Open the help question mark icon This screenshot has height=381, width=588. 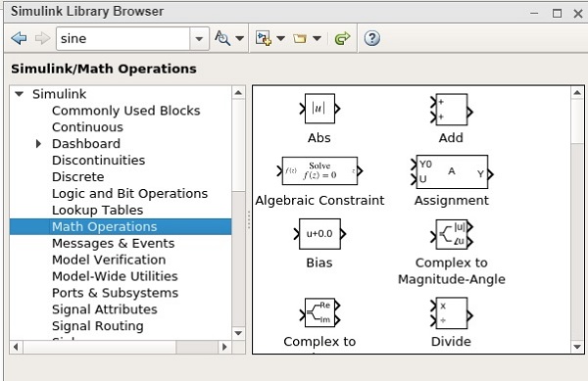tap(372, 38)
